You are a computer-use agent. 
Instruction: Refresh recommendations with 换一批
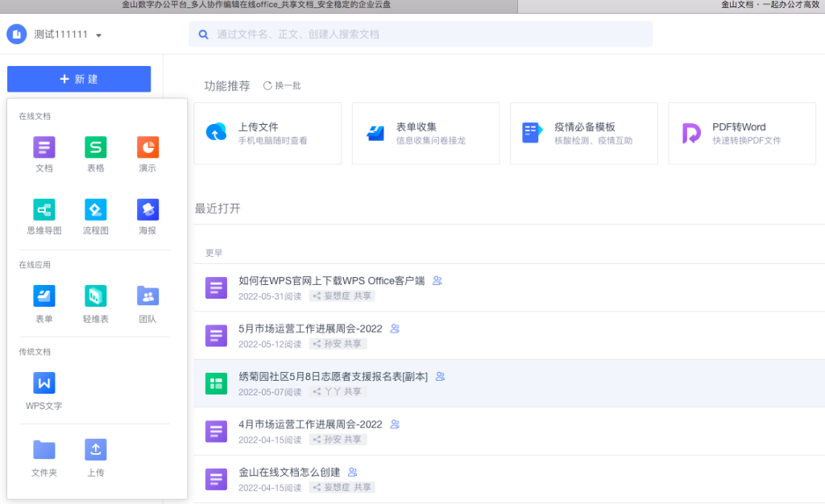tap(282, 85)
